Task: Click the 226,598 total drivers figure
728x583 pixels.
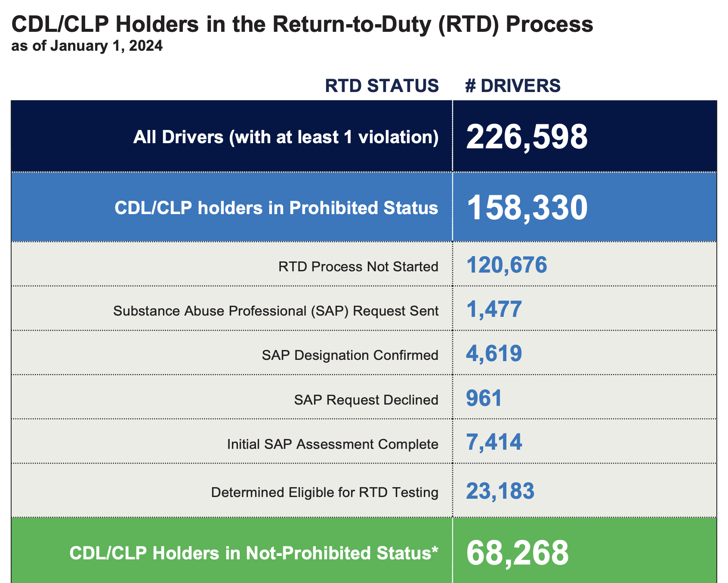Action: click(x=527, y=137)
